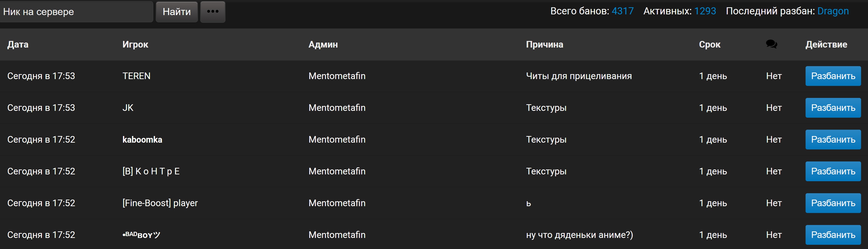Unban [Fine-Boost] player via Разбанить
Viewport: 868px width, 249px height.
(833, 203)
